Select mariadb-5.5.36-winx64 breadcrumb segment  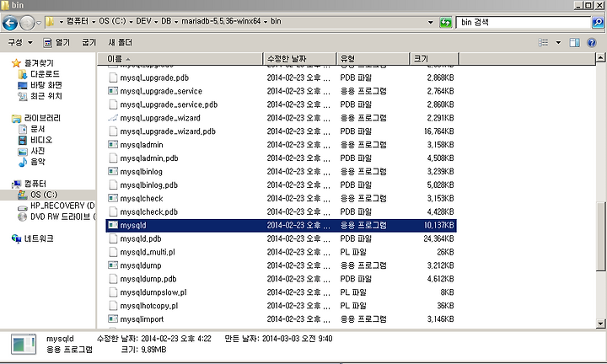click(221, 21)
